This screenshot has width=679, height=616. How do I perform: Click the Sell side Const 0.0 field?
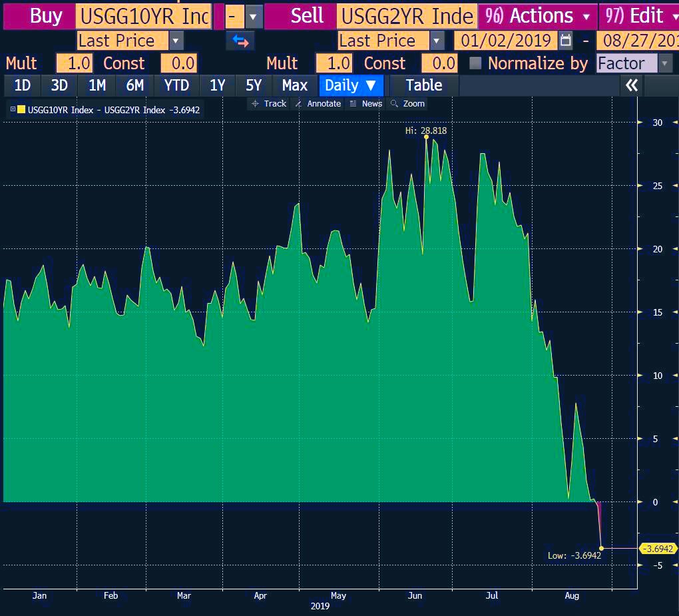[439, 64]
